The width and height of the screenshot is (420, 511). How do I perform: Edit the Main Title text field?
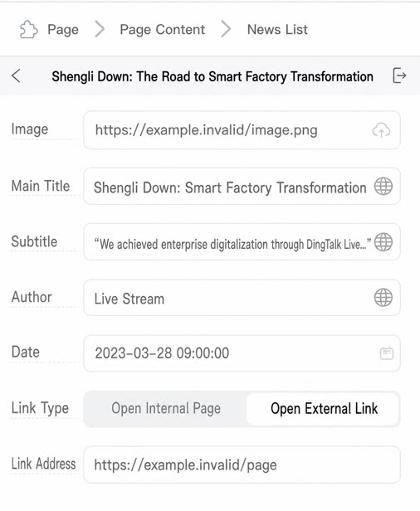242,187
